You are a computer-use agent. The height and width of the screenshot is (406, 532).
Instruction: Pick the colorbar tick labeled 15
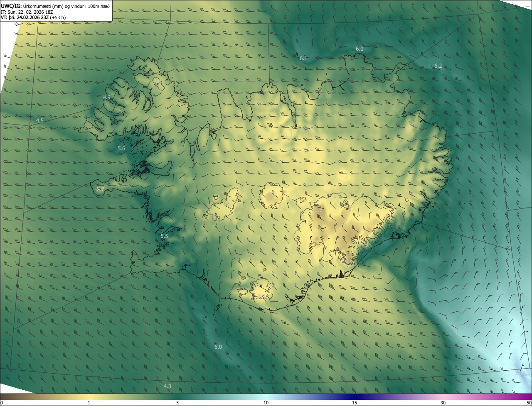click(x=355, y=403)
